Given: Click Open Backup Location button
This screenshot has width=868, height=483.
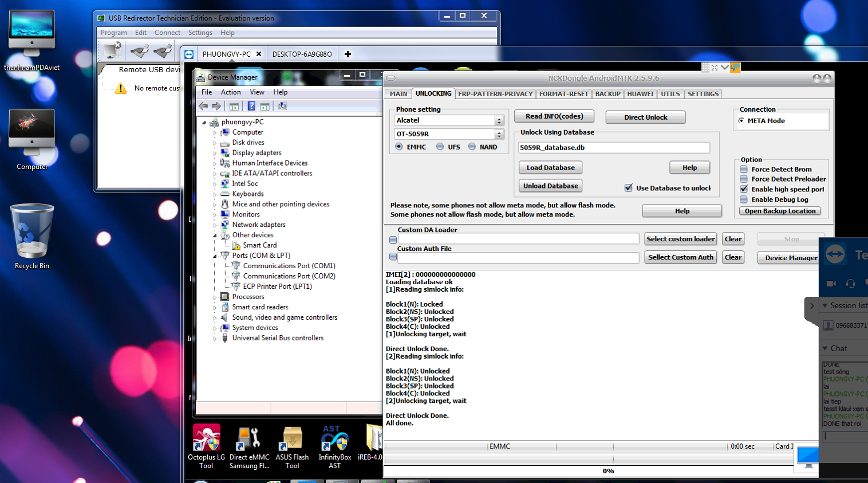Looking at the screenshot, I should click(x=780, y=211).
